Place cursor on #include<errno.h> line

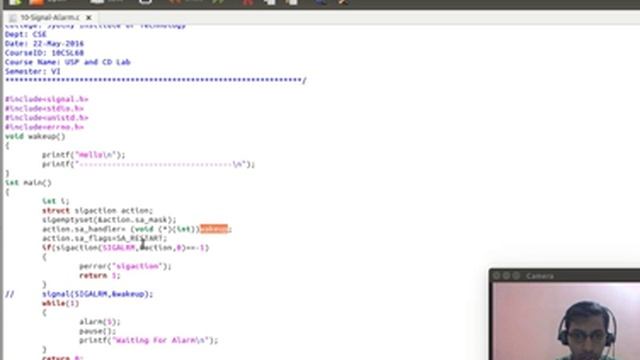click(x=44, y=127)
